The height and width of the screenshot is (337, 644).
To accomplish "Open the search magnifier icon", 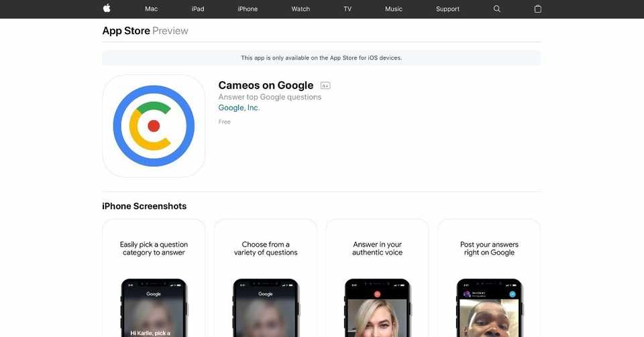I will point(497,9).
